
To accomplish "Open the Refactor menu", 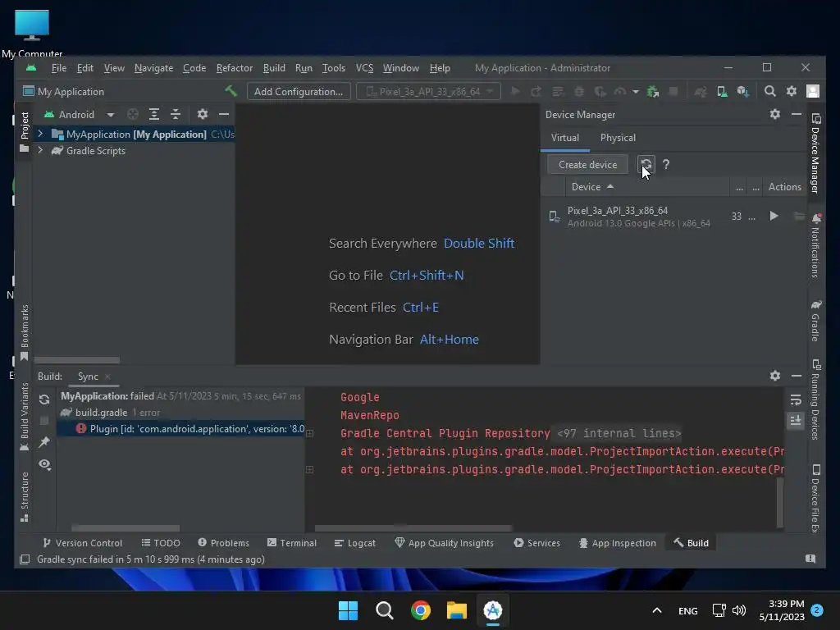I will tap(234, 68).
